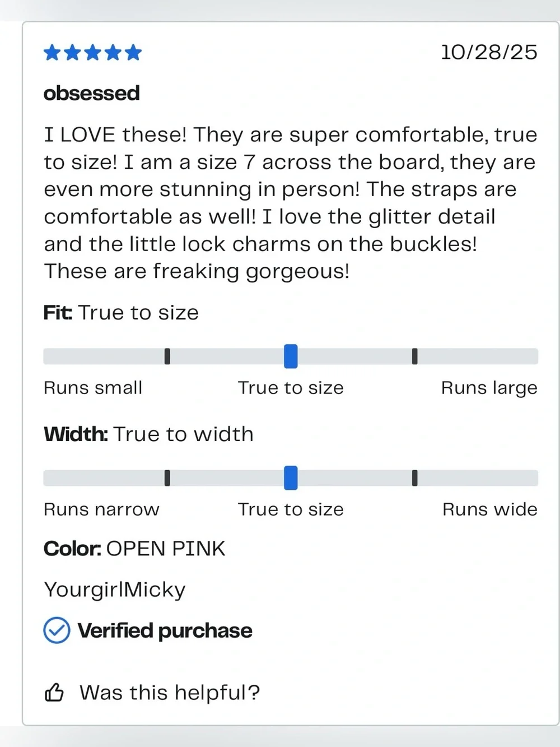Click the left tick on Fit slider

(167, 356)
